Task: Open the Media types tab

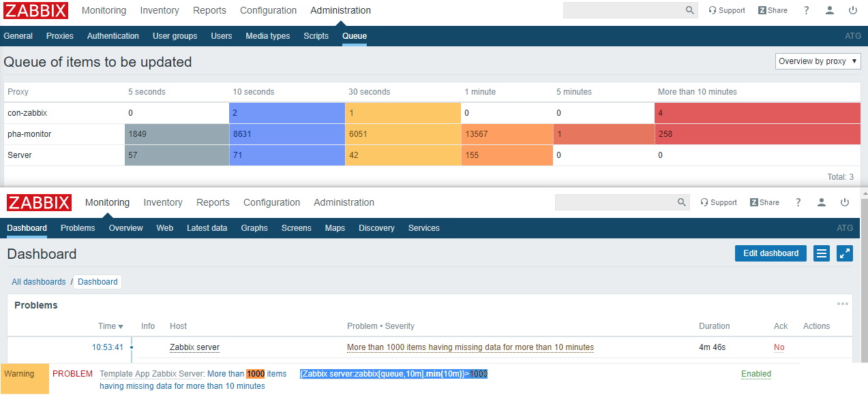Action: click(267, 35)
